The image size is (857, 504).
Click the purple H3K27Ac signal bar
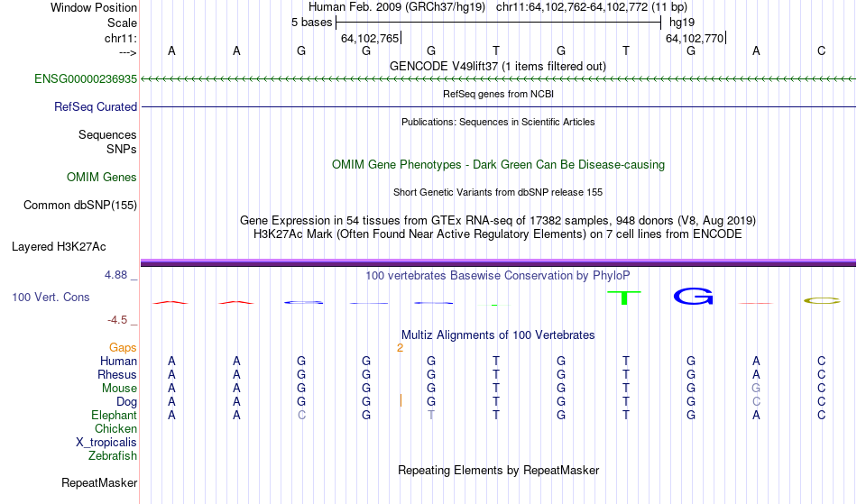coord(499,263)
